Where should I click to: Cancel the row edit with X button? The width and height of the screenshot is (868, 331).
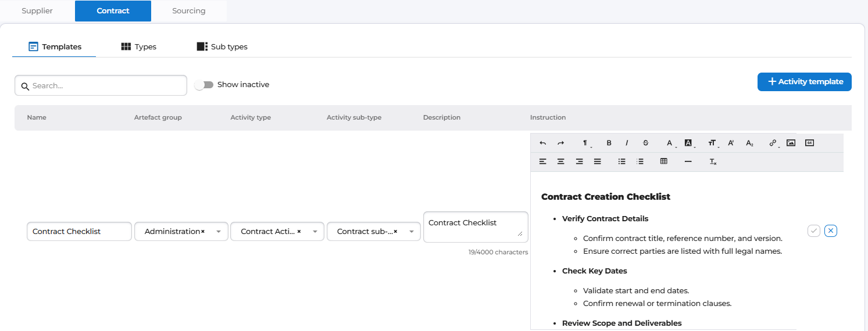[x=831, y=231]
